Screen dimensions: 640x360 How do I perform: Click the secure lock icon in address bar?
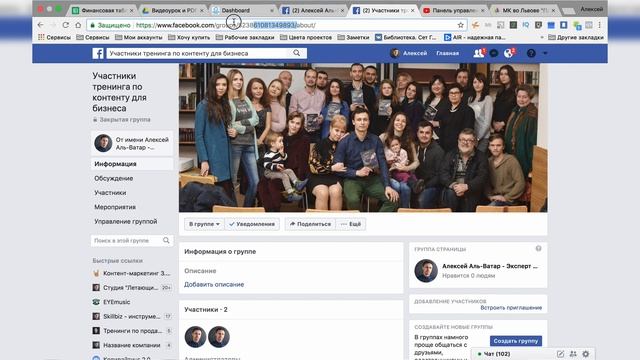tap(93, 25)
